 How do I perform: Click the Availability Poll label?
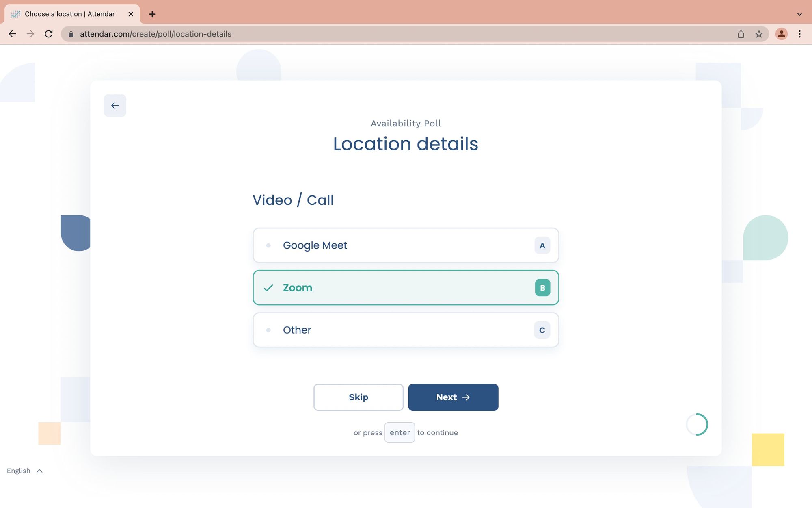click(x=406, y=123)
